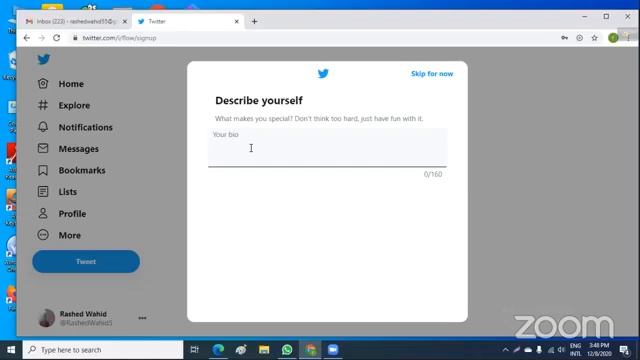The width and height of the screenshot is (640, 360).
Task: Open Profile person icon
Action: tap(43, 213)
